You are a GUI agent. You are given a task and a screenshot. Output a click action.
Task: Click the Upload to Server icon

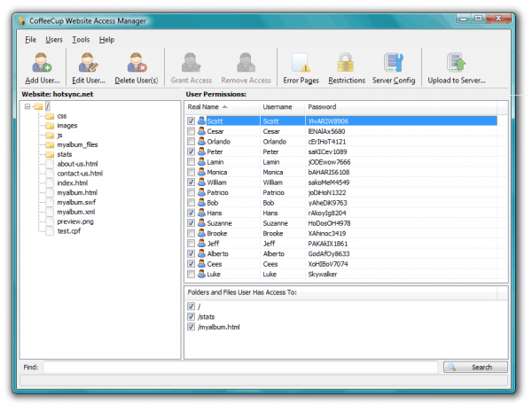point(456,64)
